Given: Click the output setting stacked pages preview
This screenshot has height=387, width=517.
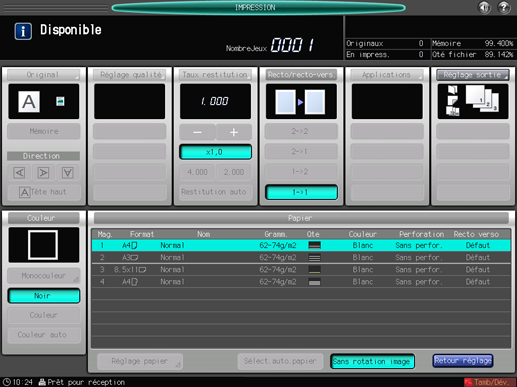Looking at the screenshot, I should click(473, 101).
